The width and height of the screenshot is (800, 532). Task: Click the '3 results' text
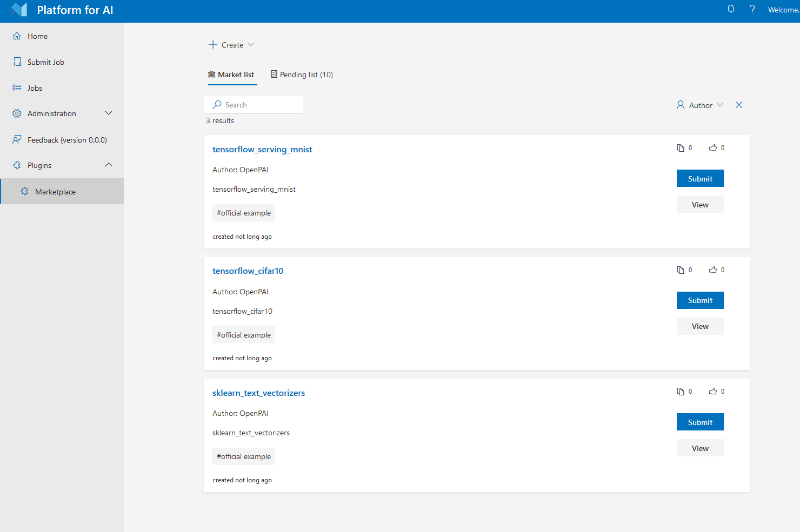click(220, 120)
